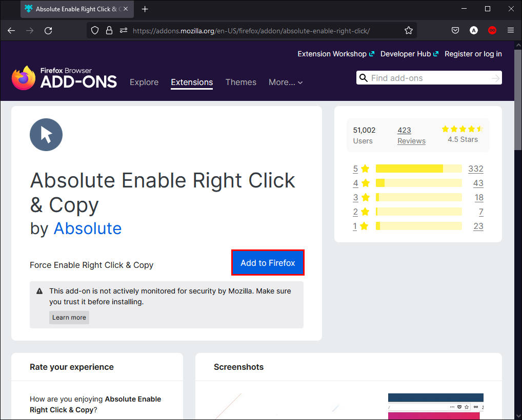Expand the More... dropdown menu
This screenshot has height=420, width=522.
coord(286,82)
